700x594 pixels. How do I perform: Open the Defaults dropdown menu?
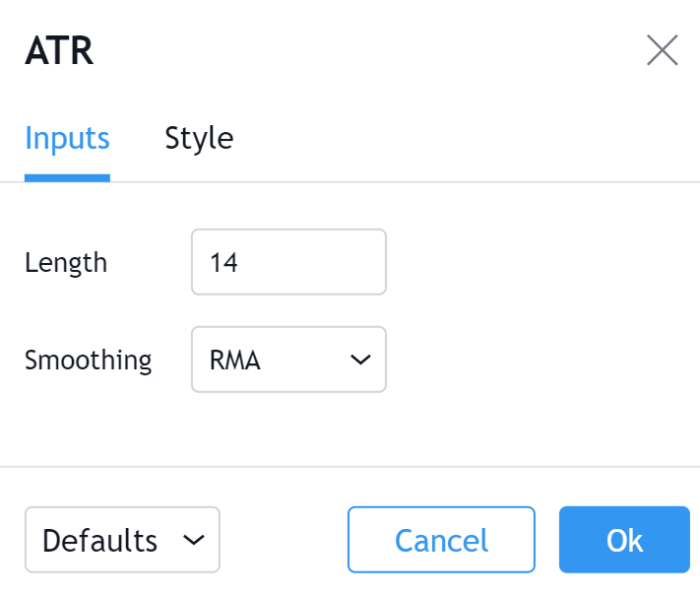122,540
